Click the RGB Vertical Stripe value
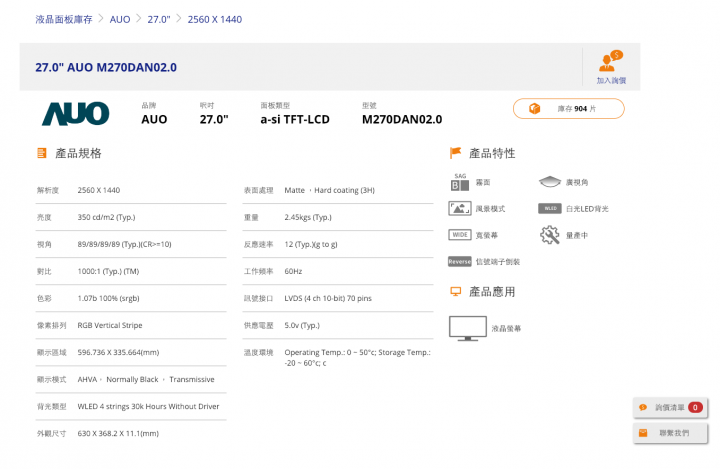Viewport: 720px width, 469px height. tap(110, 325)
